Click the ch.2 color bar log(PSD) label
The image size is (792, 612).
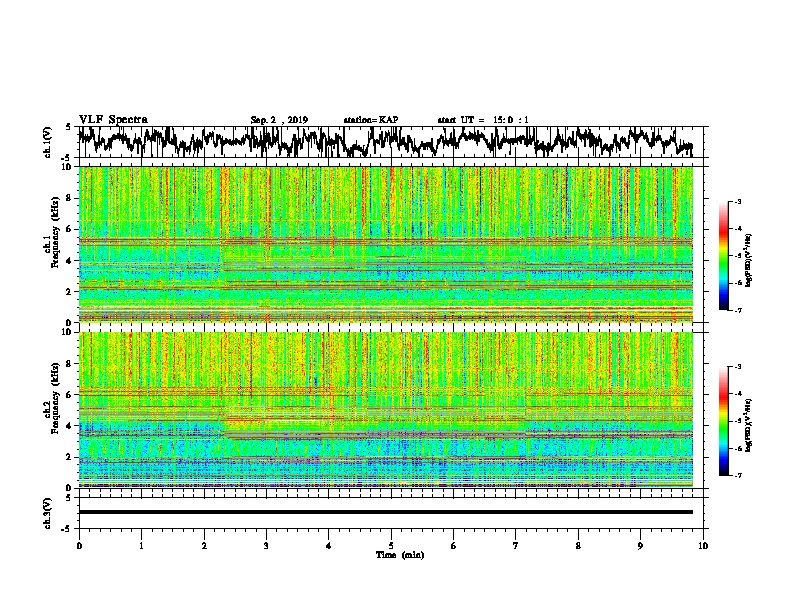pos(749,425)
